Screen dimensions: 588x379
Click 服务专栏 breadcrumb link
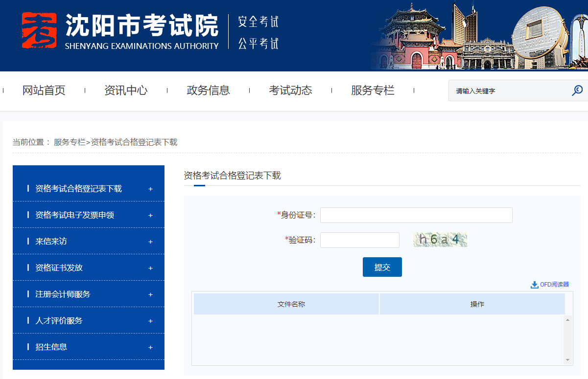70,142
